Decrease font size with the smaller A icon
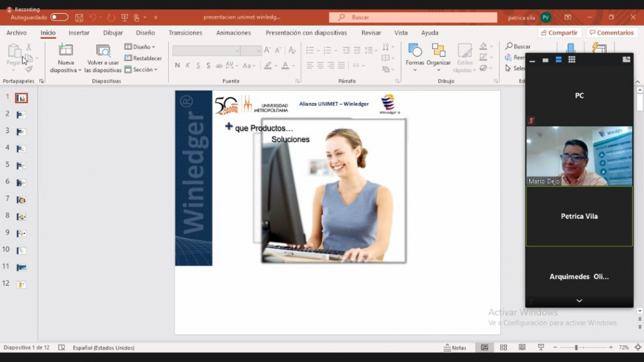This screenshot has height=362, width=644. pyautogui.click(x=278, y=50)
